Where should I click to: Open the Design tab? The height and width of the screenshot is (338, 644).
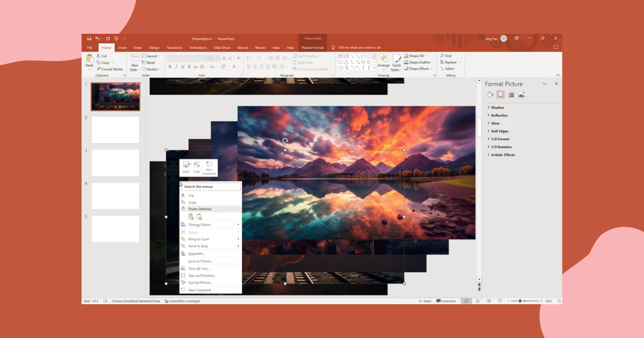tap(154, 48)
